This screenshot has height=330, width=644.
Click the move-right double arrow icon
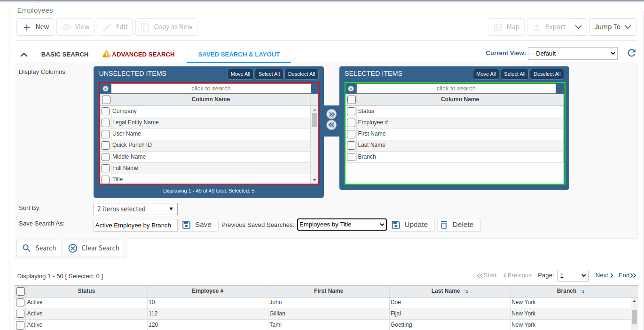click(x=331, y=114)
